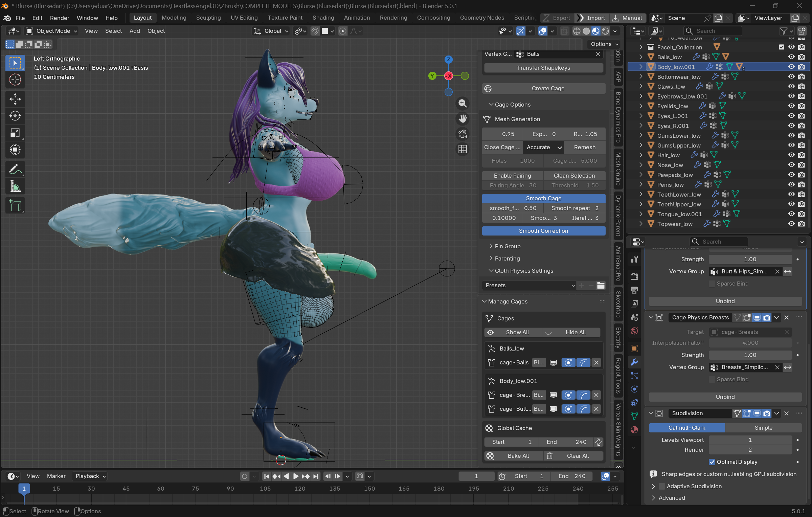The width and height of the screenshot is (812, 517).
Task: Activate the Scale tool
Action: 15,133
